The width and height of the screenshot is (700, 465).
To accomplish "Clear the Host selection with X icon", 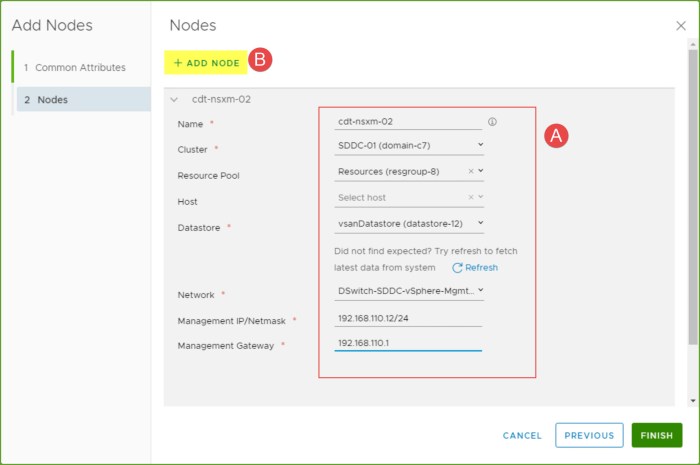I will (471, 197).
